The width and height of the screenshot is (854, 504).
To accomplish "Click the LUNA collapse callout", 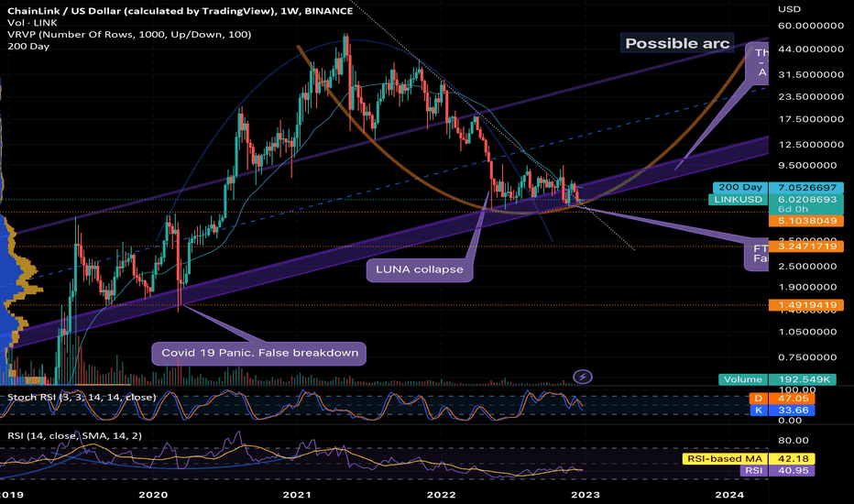I will tap(420, 269).
